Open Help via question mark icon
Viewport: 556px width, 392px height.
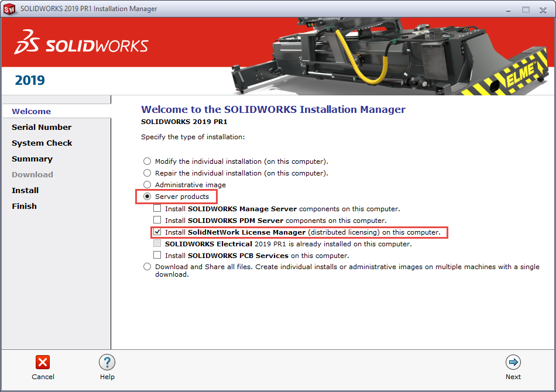[x=107, y=362]
